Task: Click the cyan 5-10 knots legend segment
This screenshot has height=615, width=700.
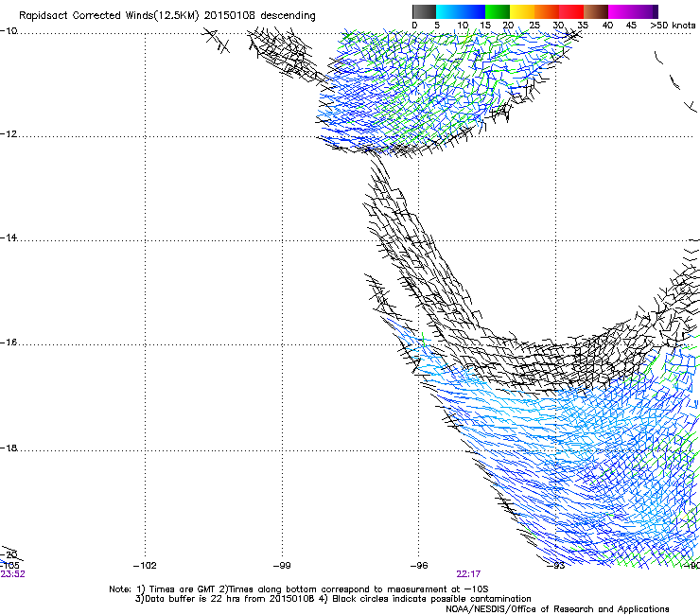Action: (x=448, y=11)
